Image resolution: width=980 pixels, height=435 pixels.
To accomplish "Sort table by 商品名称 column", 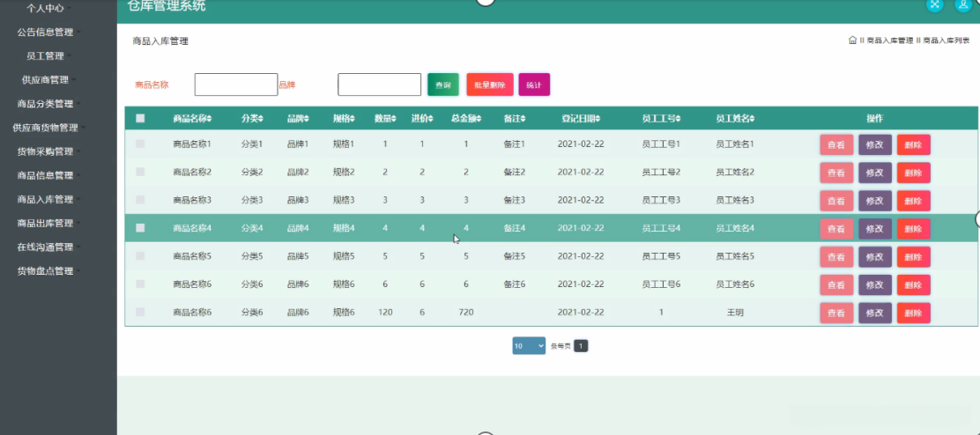I will coord(192,119).
